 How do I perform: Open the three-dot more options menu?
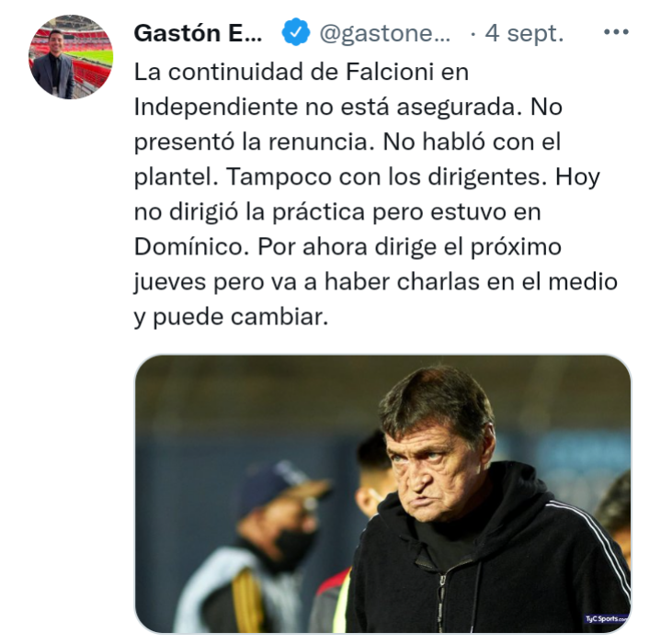pyautogui.click(x=616, y=32)
